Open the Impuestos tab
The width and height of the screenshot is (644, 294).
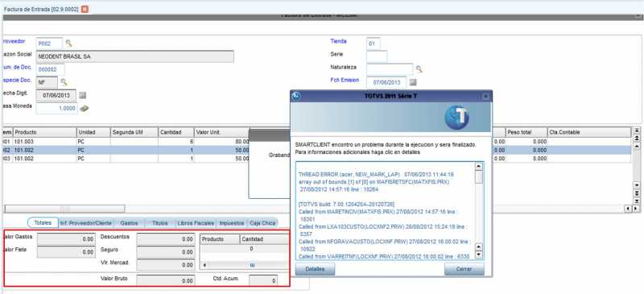[x=232, y=223]
